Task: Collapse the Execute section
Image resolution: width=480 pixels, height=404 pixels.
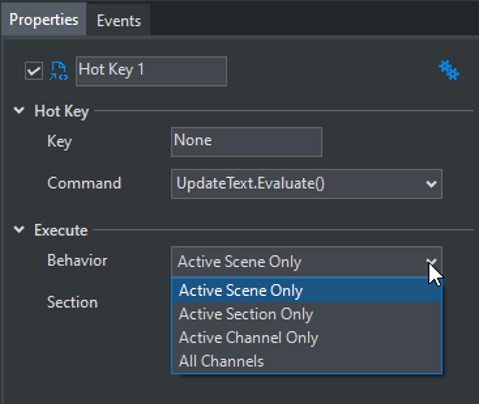Action: (x=19, y=230)
